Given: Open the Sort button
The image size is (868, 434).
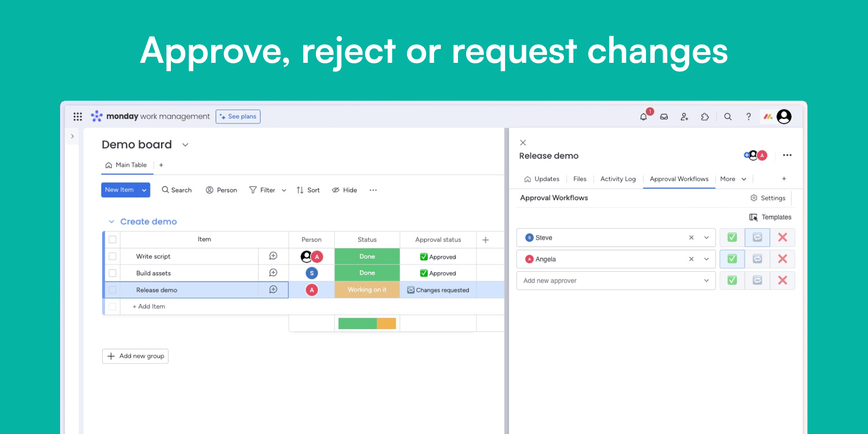Looking at the screenshot, I should coord(308,190).
